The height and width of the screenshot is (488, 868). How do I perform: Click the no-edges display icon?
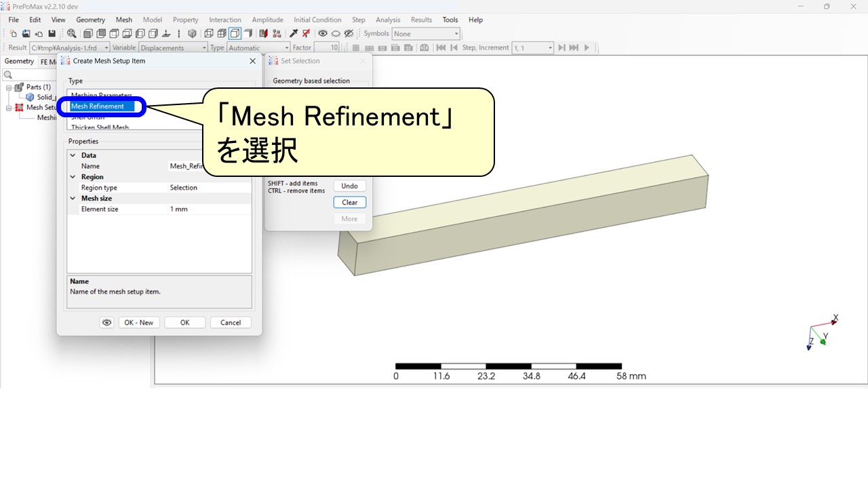248,33
